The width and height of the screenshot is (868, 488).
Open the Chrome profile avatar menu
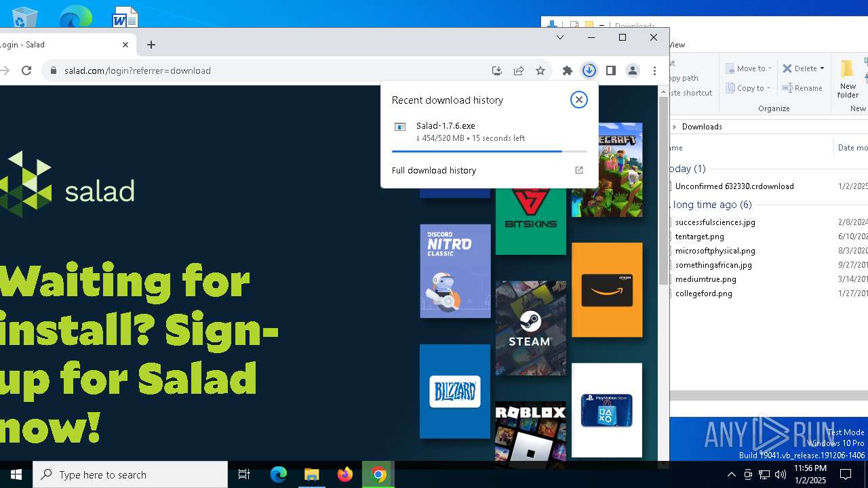[633, 70]
